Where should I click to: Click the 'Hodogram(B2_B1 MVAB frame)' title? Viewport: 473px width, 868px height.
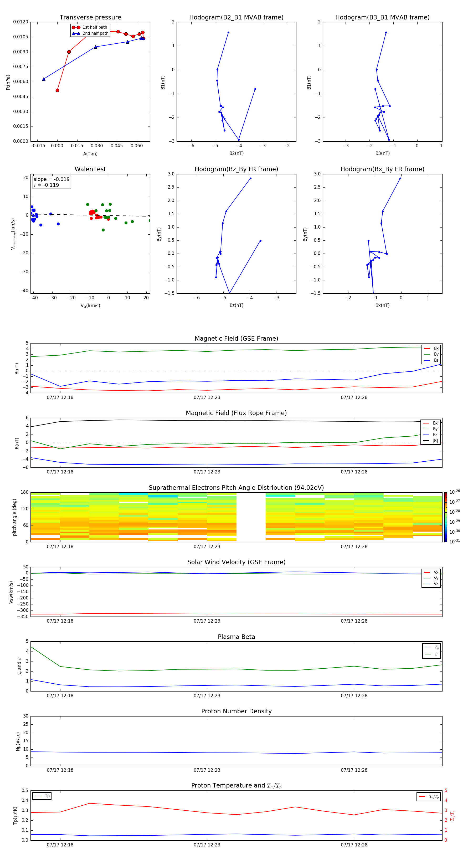(236, 17)
